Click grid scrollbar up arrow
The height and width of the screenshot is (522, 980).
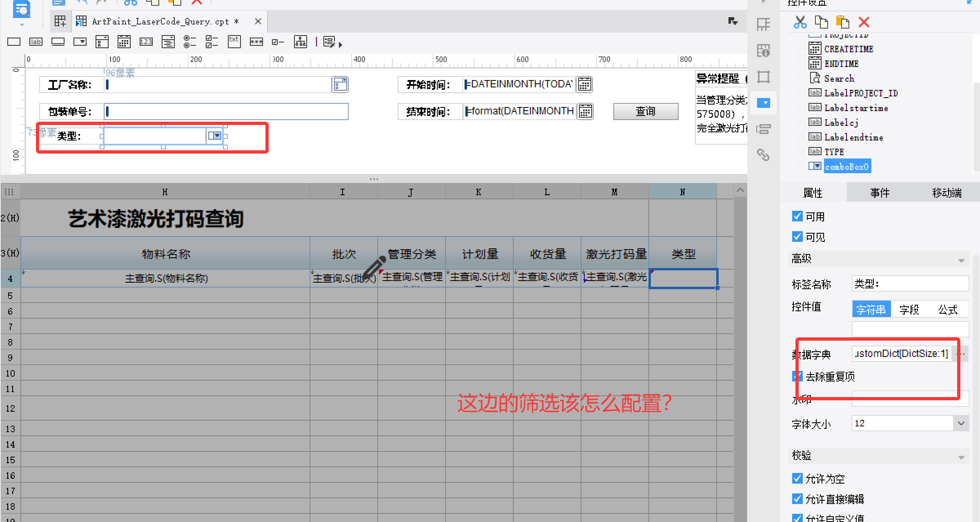[x=740, y=190]
